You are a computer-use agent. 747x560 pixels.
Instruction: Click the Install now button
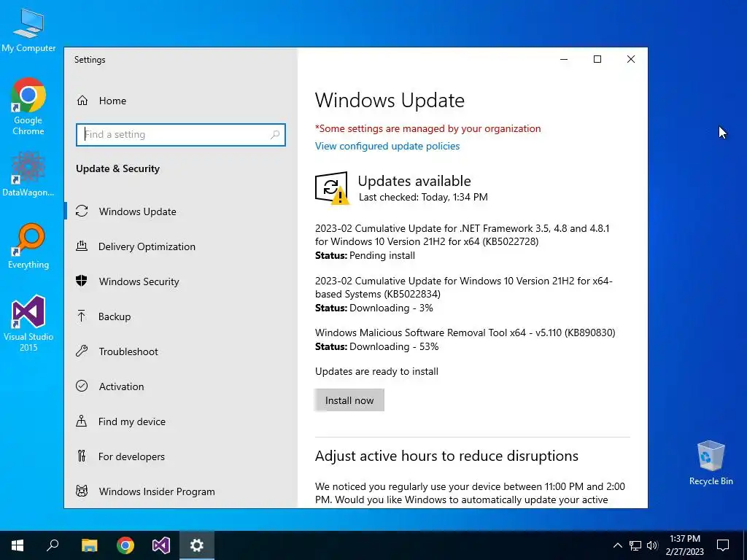pos(349,400)
